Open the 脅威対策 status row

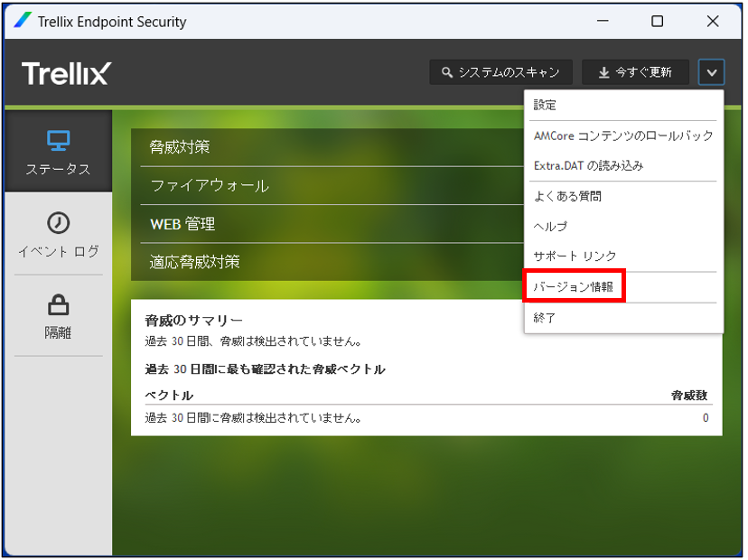[327, 147]
